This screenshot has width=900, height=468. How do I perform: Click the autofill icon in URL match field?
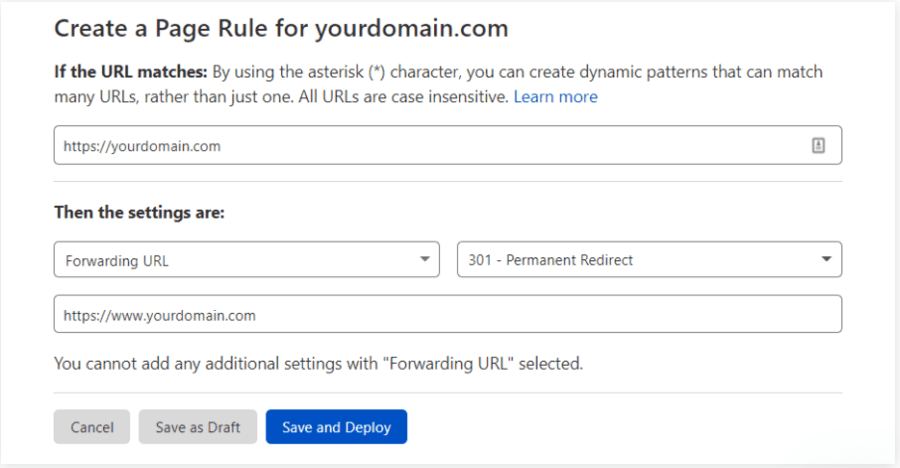pyautogui.click(x=818, y=145)
